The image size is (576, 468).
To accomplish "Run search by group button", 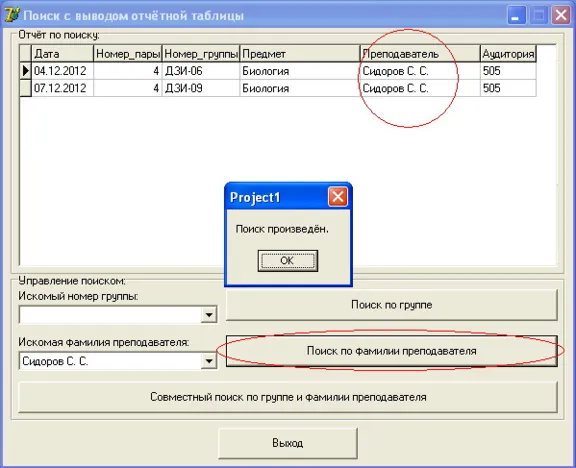I will tap(392, 305).
